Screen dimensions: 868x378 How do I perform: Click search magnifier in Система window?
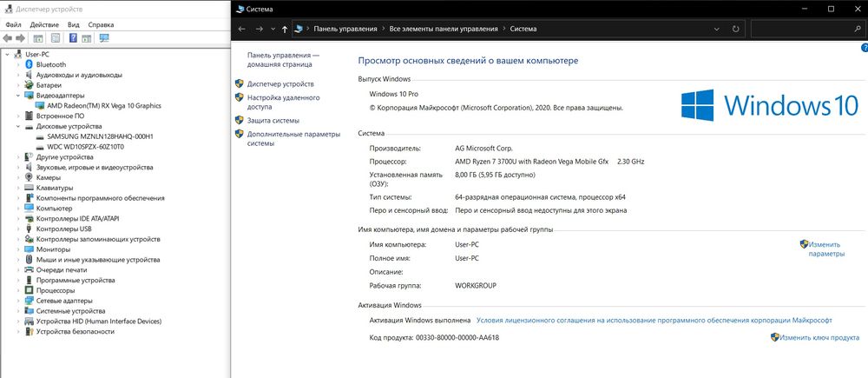(858, 29)
